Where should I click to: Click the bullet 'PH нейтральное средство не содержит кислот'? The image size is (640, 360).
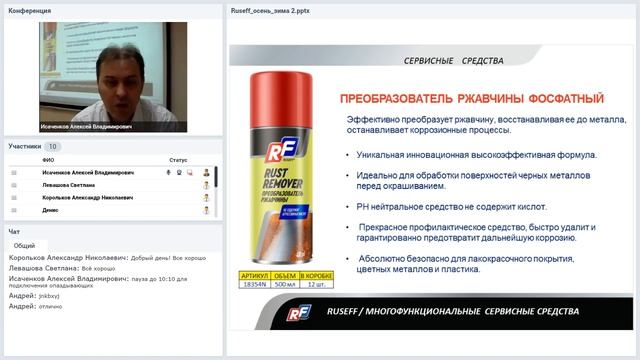pyautogui.click(x=451, y=207)
